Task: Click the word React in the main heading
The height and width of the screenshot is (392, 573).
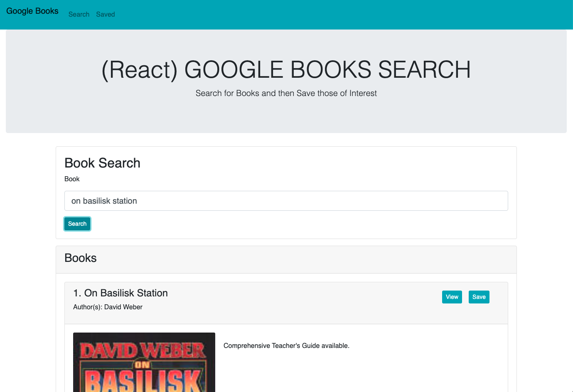Action: pos(140,69)
